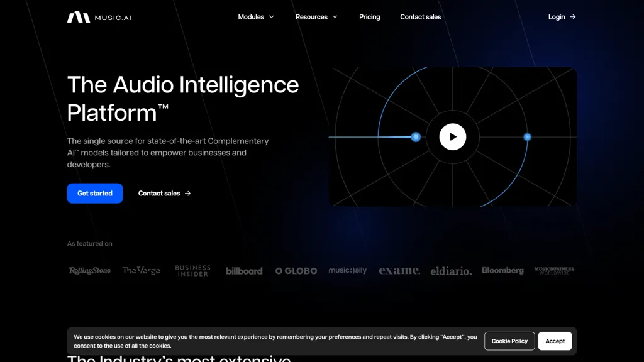
Task: Click the Billboard logo
Action: click(244, 271)
